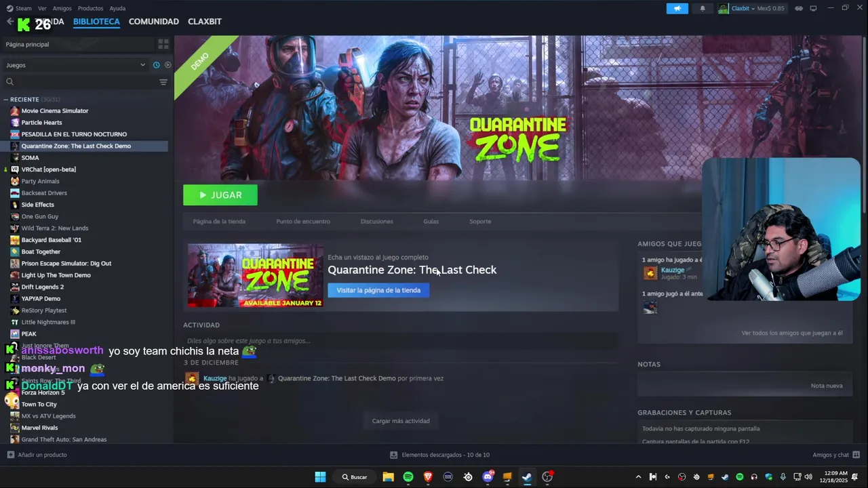868x488 pixels.
Task: Open the Steam announcements megaphone button
Action: pos(677,8)
